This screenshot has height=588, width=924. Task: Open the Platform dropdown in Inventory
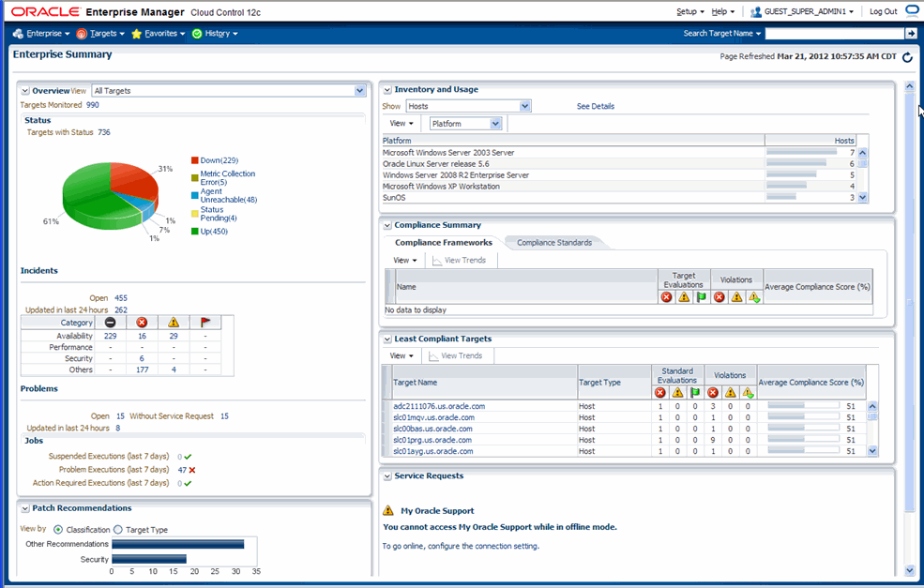tap(495, 124)
